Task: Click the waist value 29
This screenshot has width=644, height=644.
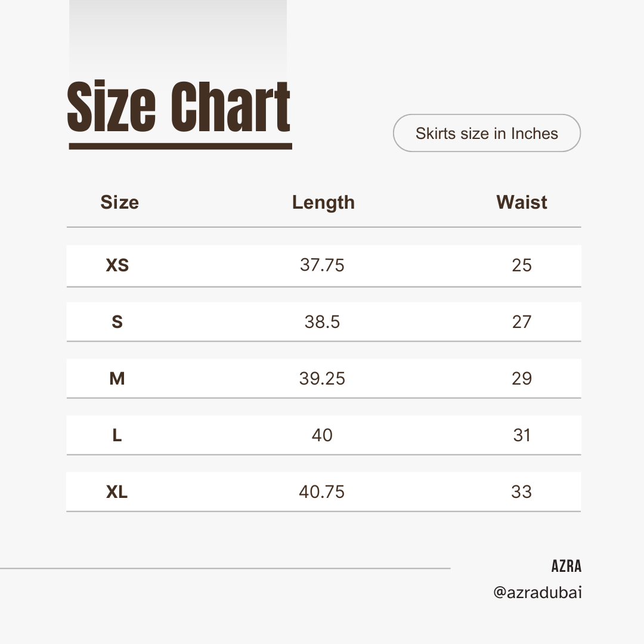Action: point(522,379)
